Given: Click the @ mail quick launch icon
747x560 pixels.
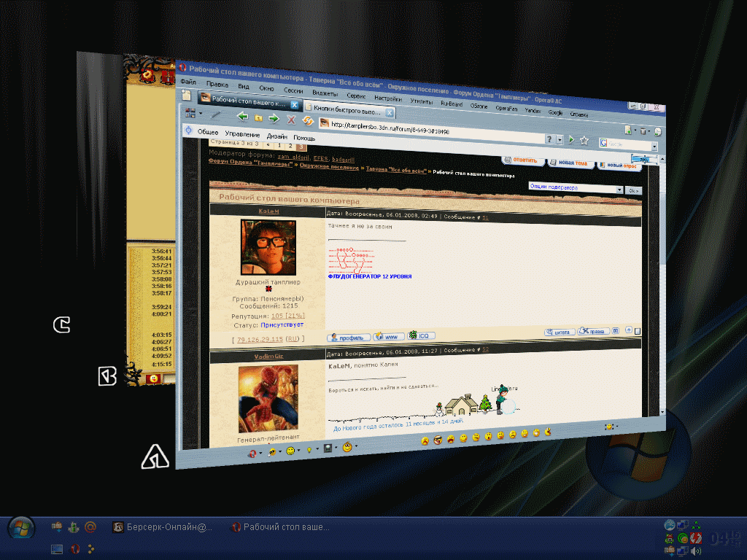Looking at the screenshot, I should pos(90,527).
